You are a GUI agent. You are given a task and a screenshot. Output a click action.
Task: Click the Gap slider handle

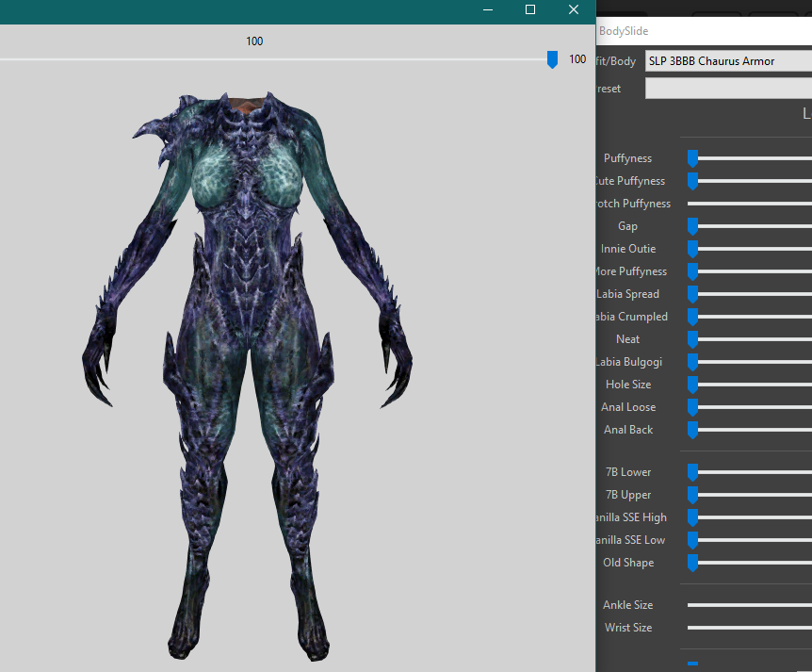[x=693, y=226]
